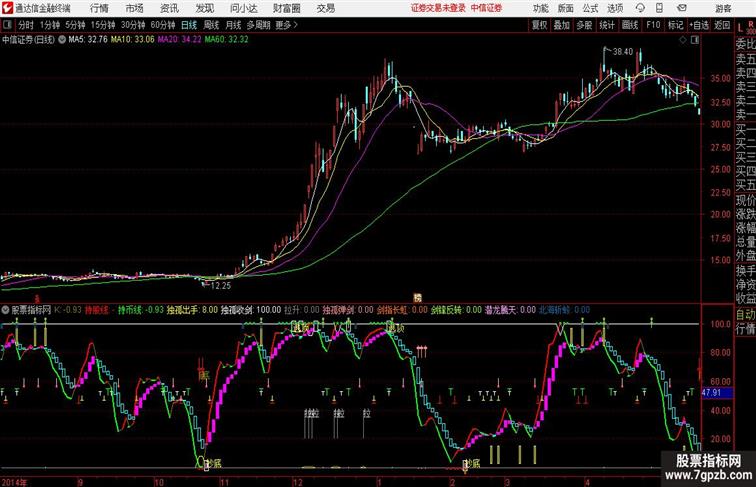Toggle the left panel icon beside 分时

pyautogui.click(x=7, y=25)
